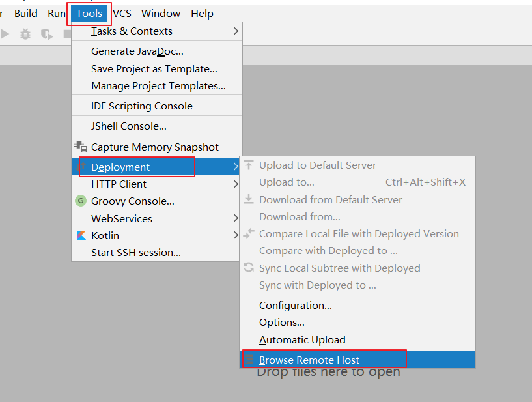Expand the HTTP Client submenu arrow
The width and height of the screenshot is (532, 402).
coord(236,184)
